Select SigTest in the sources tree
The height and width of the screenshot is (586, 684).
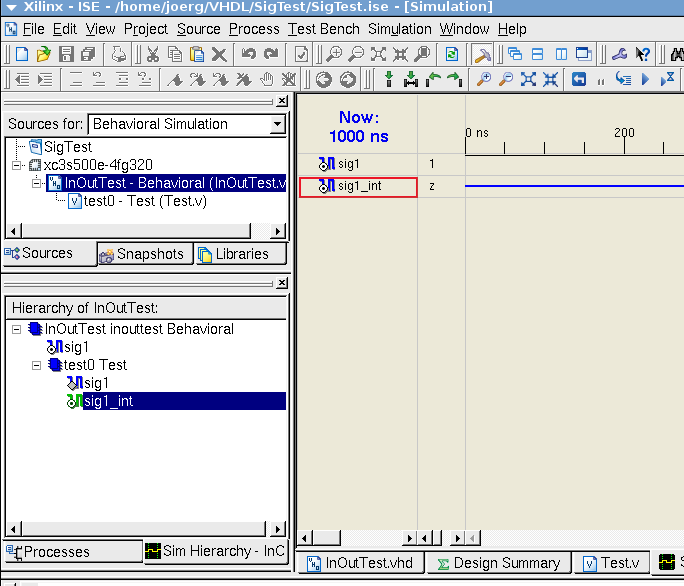68,147
